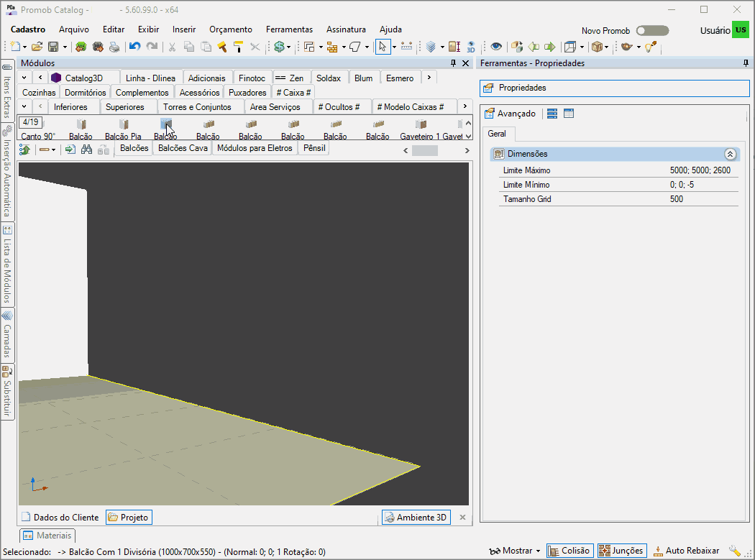Screen dimensions: 755x560
Task: Click the ruler measurement tool icon
Action: tap(406, 47)
